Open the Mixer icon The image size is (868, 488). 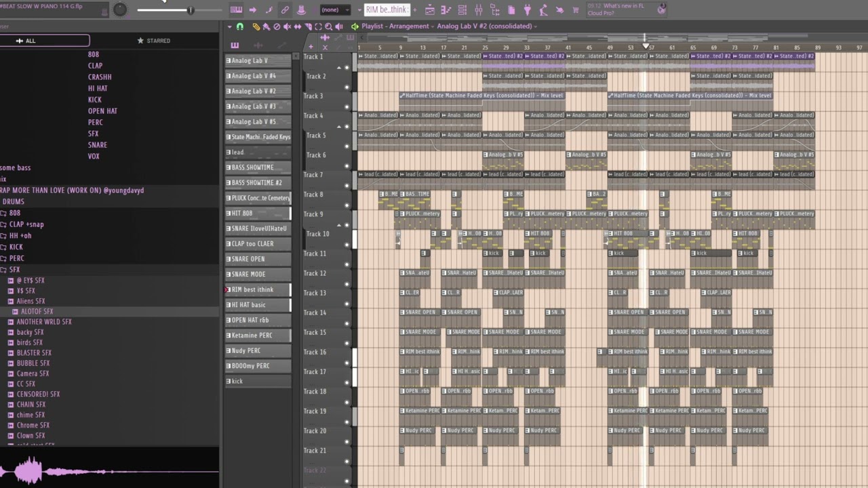point(478,10)
